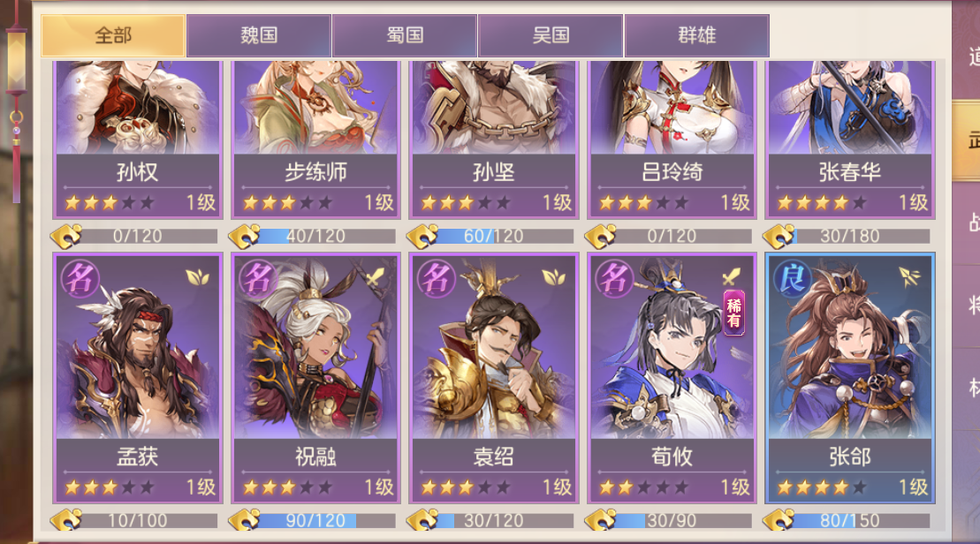Open the 吕玲绮 hero card
980x544 pixels.
click(672, 140)
